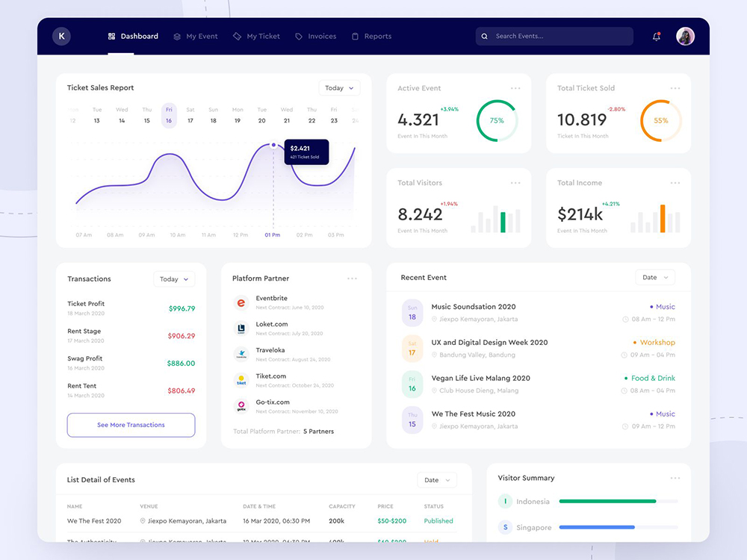Click the Indonesia country initial icon
747x560 pixels.
pos(505,501)
